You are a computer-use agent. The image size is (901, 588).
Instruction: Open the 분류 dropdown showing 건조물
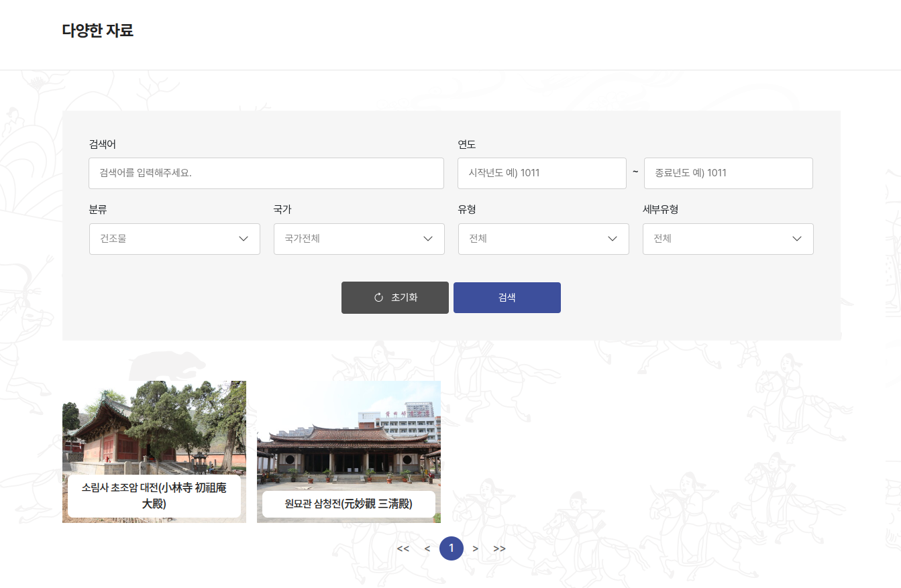tap(174, 239)
